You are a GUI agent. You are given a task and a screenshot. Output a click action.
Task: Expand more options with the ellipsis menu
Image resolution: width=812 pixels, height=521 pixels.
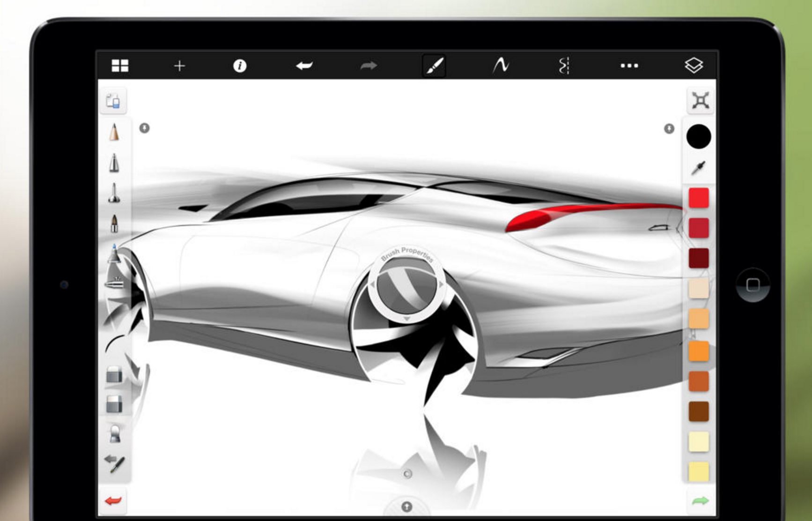[x=628, y=67]
